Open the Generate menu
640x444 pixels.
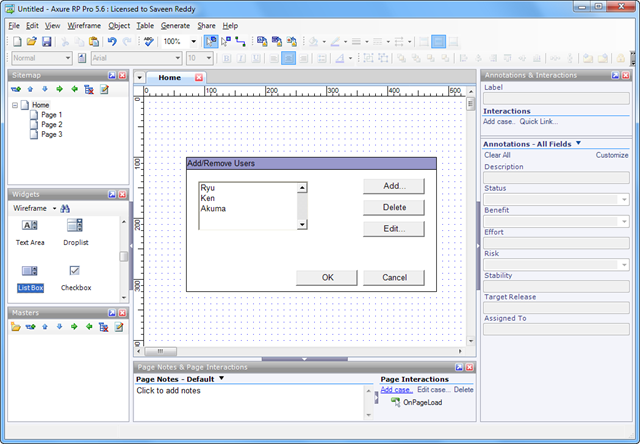175,25
